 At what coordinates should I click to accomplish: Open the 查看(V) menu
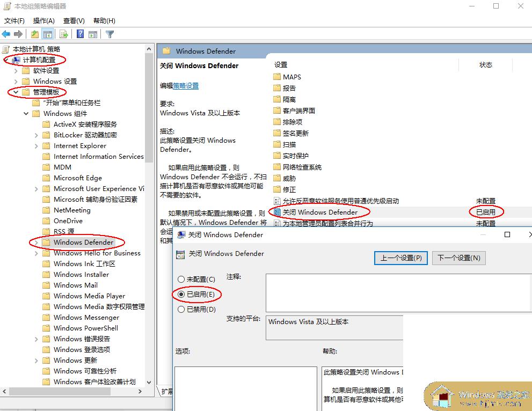point(74,21)
